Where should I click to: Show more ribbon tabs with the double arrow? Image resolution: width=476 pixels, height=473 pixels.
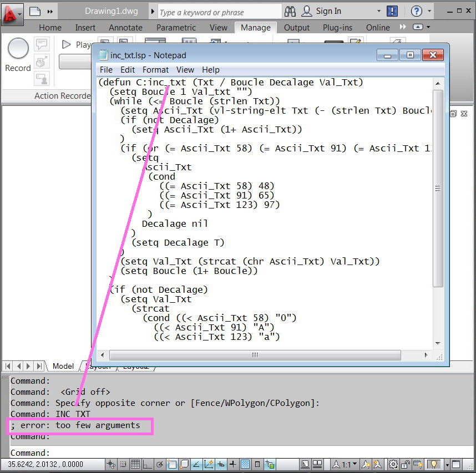(x=403, y=27)
